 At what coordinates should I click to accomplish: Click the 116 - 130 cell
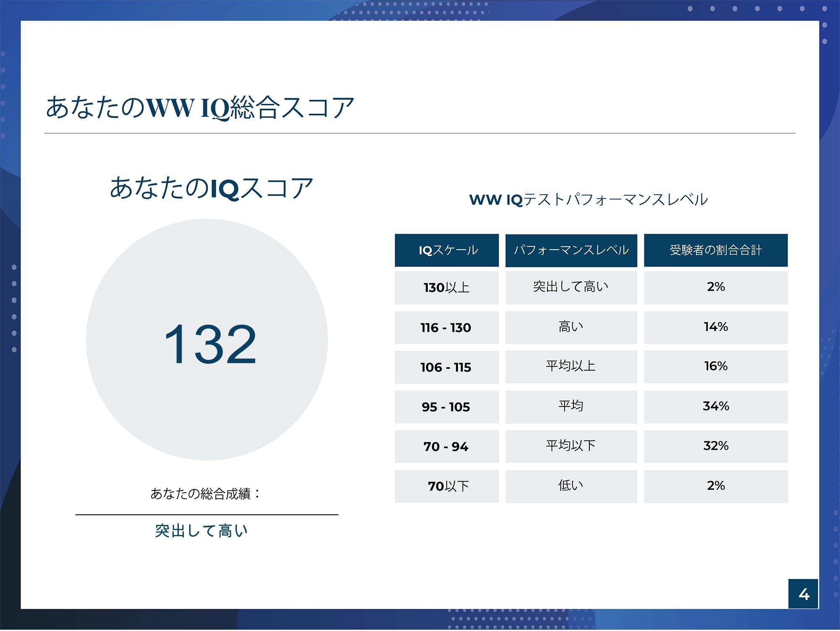447,328
